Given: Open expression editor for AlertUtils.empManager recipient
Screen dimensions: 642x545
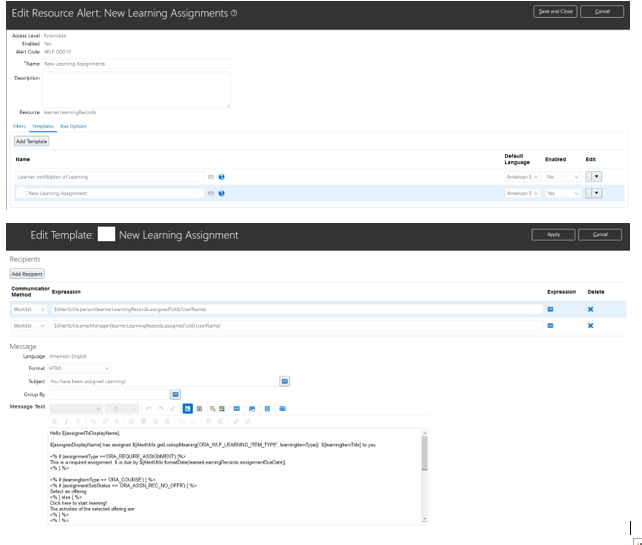Looking at the screenshot, I should pos(550,326).
